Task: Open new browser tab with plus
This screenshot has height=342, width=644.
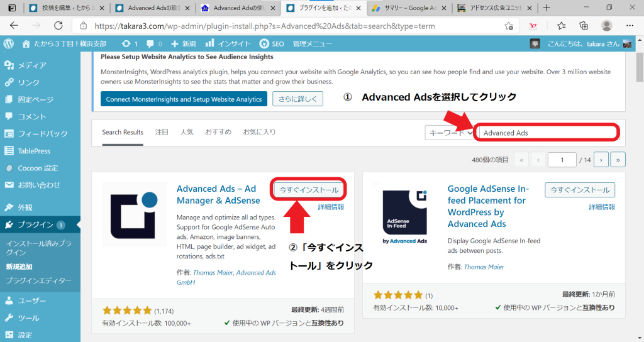Action: coord(547,8)
